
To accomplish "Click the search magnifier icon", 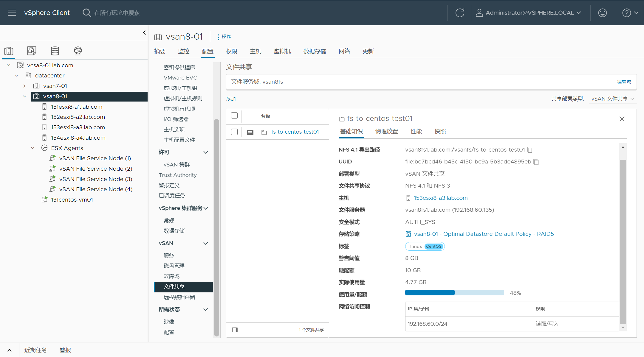I will 87,13.
